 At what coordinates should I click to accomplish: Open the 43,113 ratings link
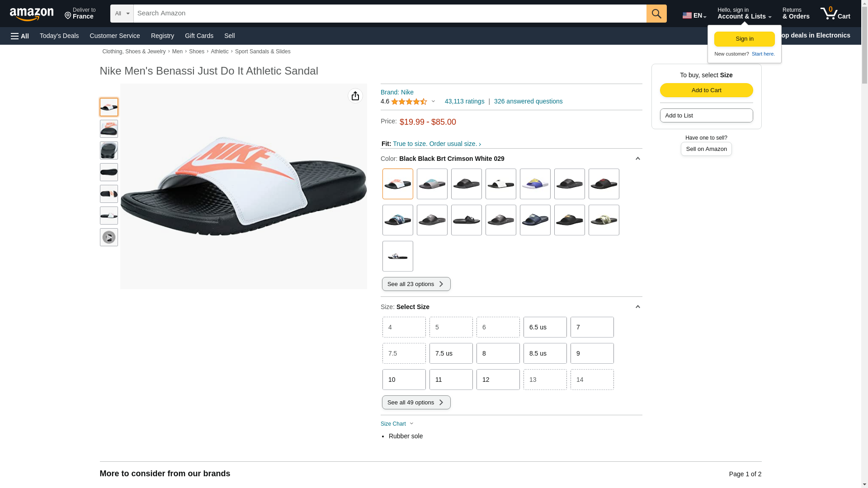[464, 102]
